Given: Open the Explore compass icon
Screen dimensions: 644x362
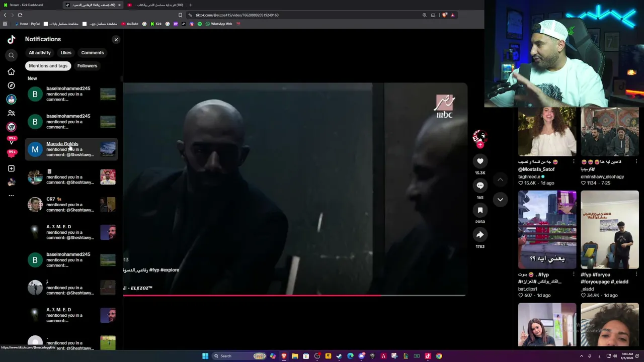Looking at the screenshot, I should pyautogui.click(x=11, y=85).
